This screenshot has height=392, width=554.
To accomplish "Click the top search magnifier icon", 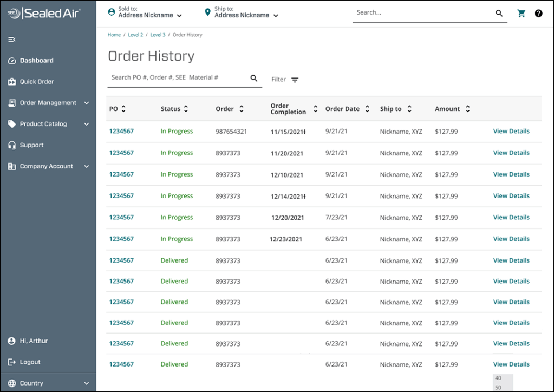I will (499, 14).
